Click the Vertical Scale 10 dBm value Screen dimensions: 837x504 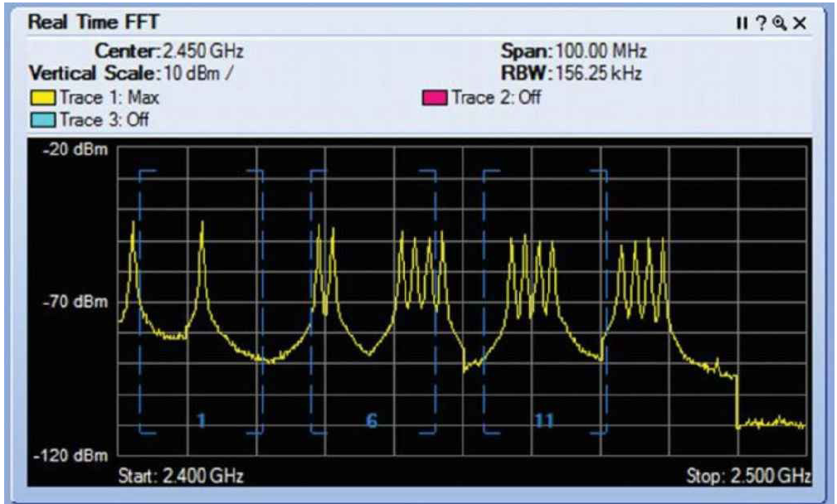198,73
